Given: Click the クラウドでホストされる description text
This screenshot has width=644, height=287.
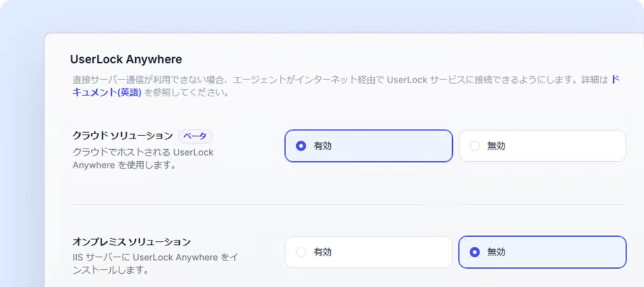Looking at the screenshot, I should pos(143,159).
